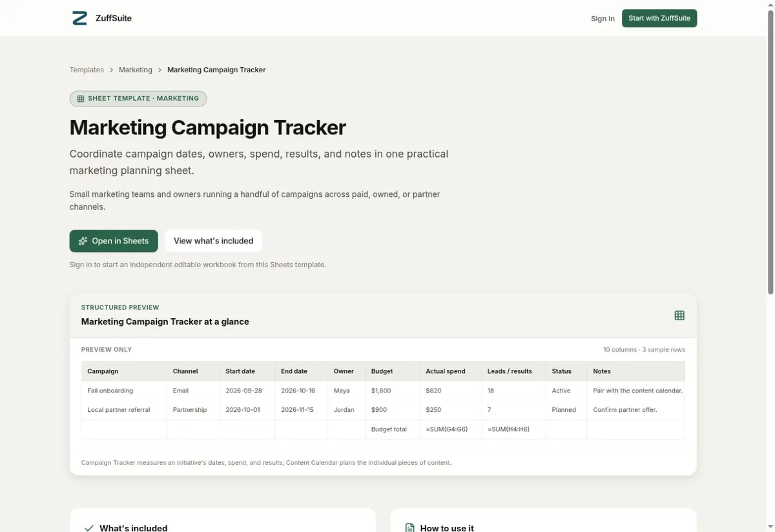The width and height of the screenshot is (775, 532).
Task: Click the $1,800 budget cell
Action: pyautogui.click(x=393, y=391)
